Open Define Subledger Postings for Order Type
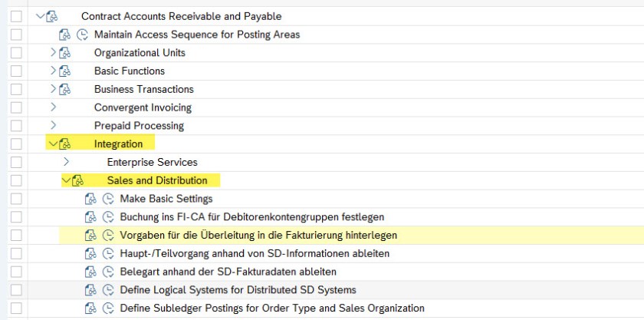Image resolution: width=644 pixels, height=320 pixels. pos(272,308)
